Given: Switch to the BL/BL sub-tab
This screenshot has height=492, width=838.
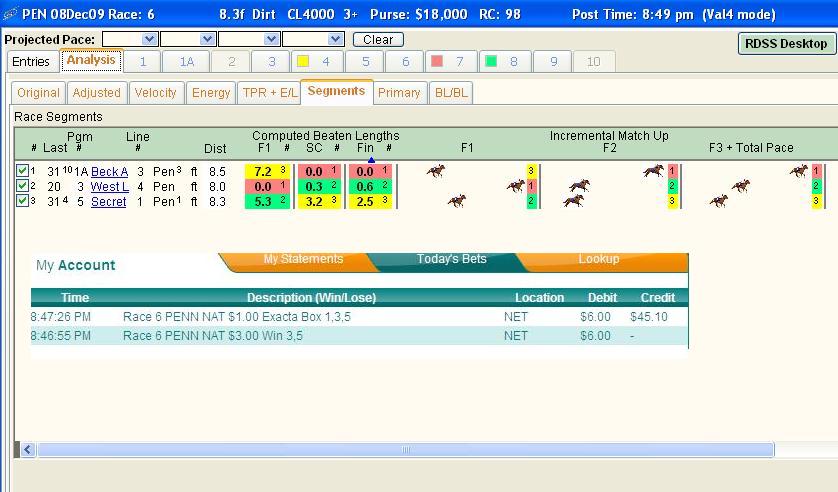Looking at the screenshot, I should coord(451,92).
